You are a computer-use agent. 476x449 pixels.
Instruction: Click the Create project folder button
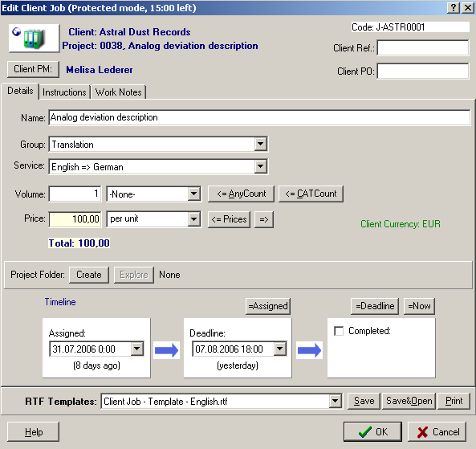pyautogui.click(x=89, y=275)
